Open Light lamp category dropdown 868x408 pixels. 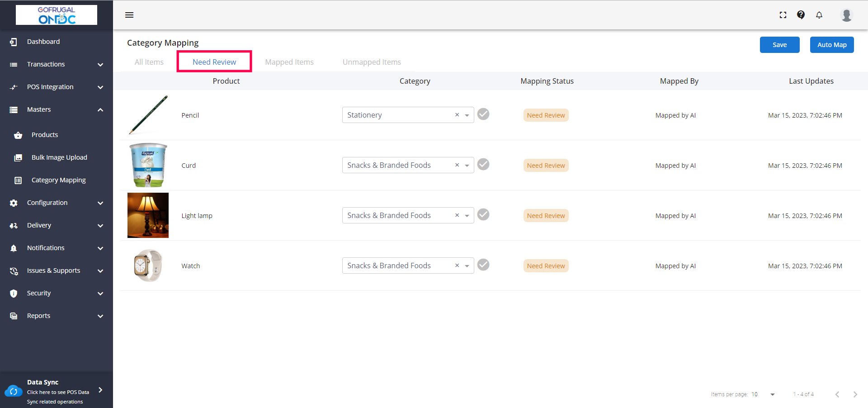pos(467,216)
